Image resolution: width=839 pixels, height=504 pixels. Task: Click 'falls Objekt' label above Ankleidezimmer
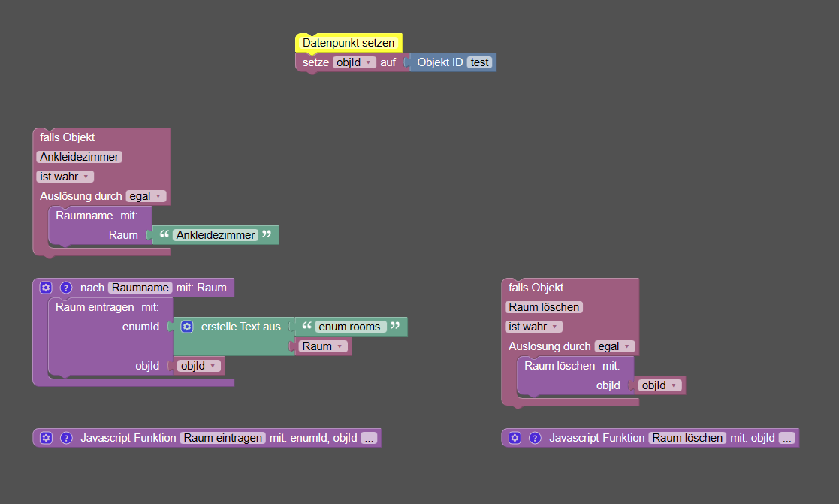tap(68, 137)
